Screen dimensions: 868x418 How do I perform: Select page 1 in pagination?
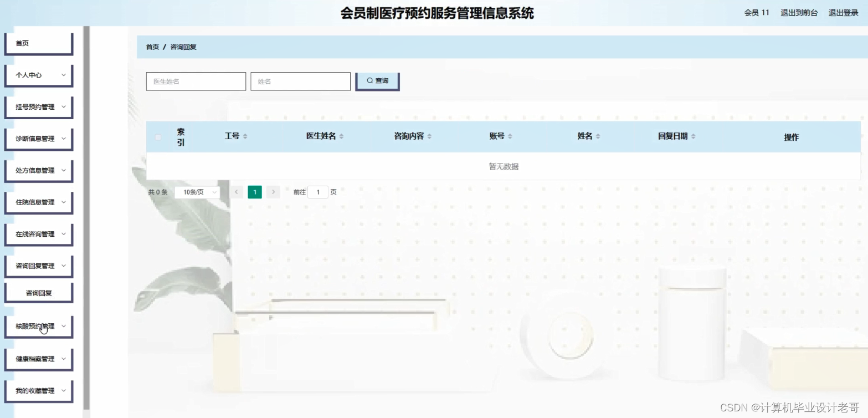coord(255,192)
